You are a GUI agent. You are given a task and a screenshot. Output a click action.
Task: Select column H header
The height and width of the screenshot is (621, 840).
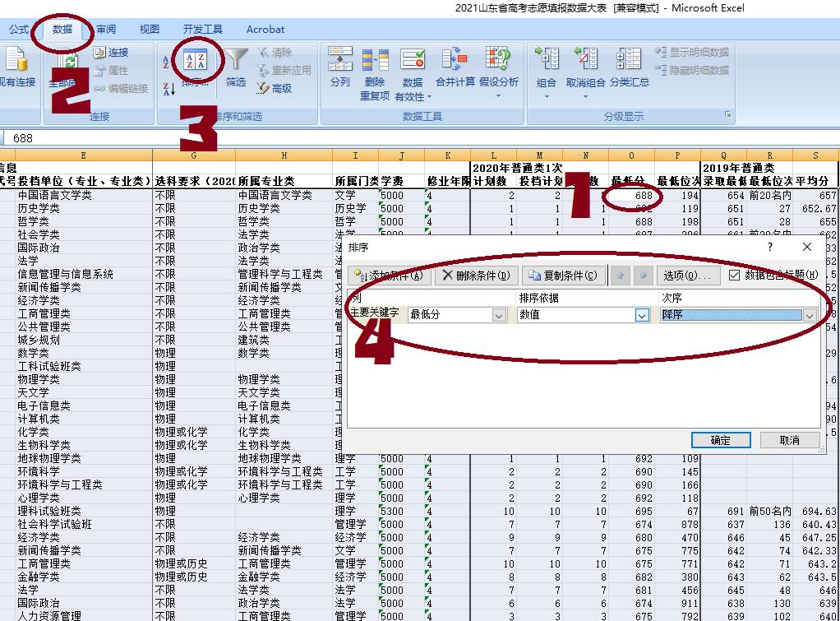coord(284,155)
